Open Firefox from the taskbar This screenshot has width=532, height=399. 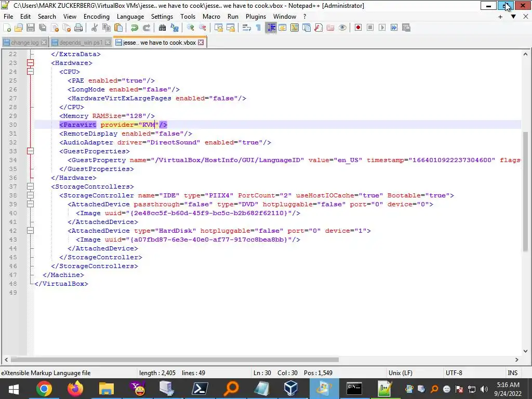click(75, 389)
